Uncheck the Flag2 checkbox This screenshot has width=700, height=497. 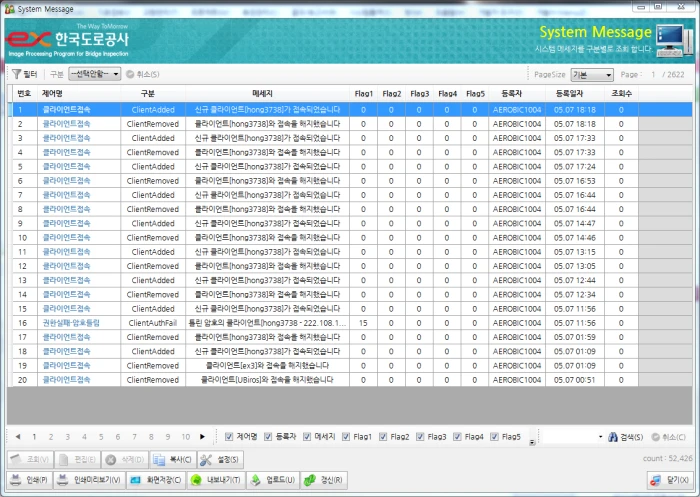383,437
